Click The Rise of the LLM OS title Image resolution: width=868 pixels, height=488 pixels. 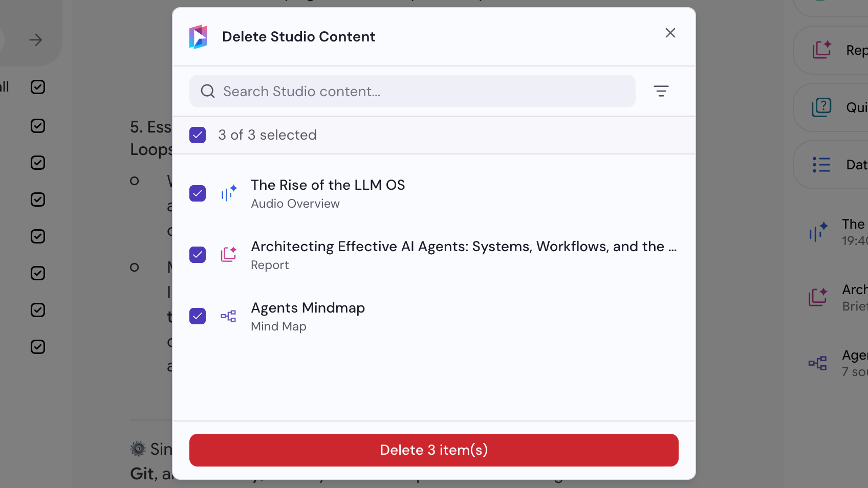click(328, 185)
